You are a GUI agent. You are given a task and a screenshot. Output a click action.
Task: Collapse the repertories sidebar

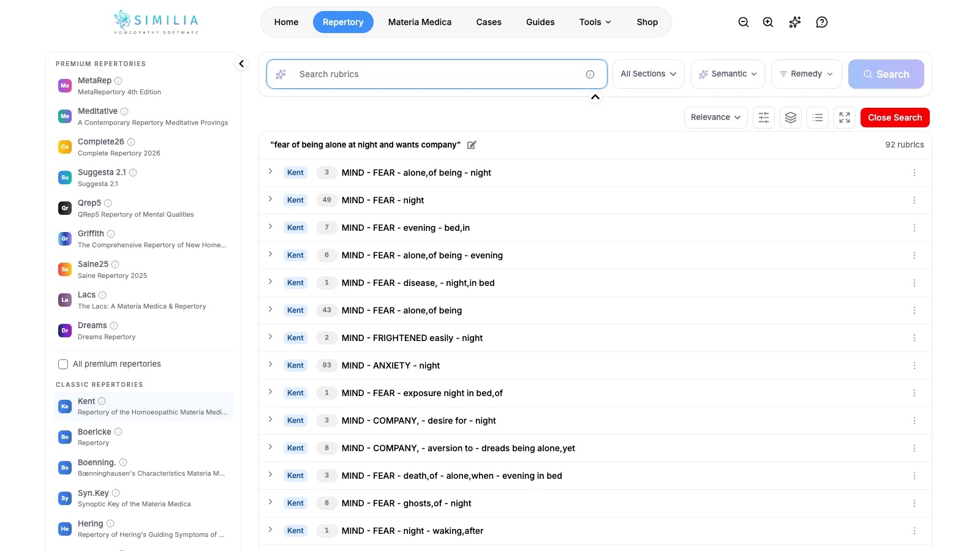pyautogui.click(x=241, y=64)
